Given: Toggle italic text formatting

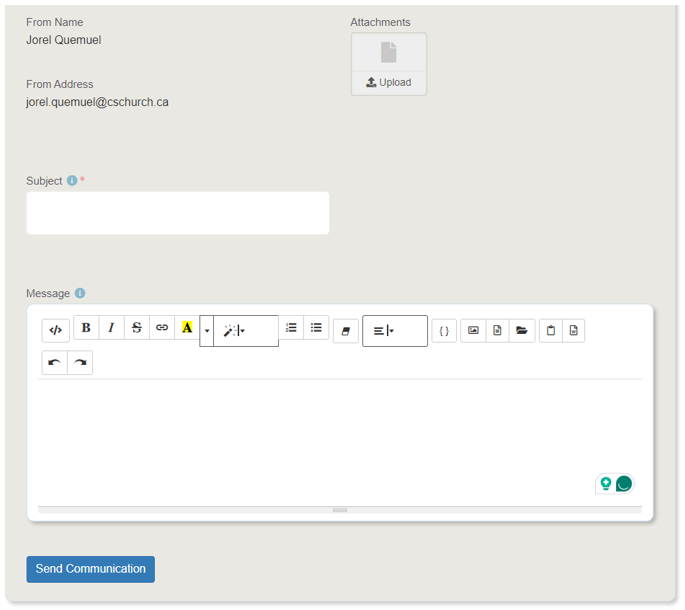Looking at the screenshot, I should [x=111, y=328].
